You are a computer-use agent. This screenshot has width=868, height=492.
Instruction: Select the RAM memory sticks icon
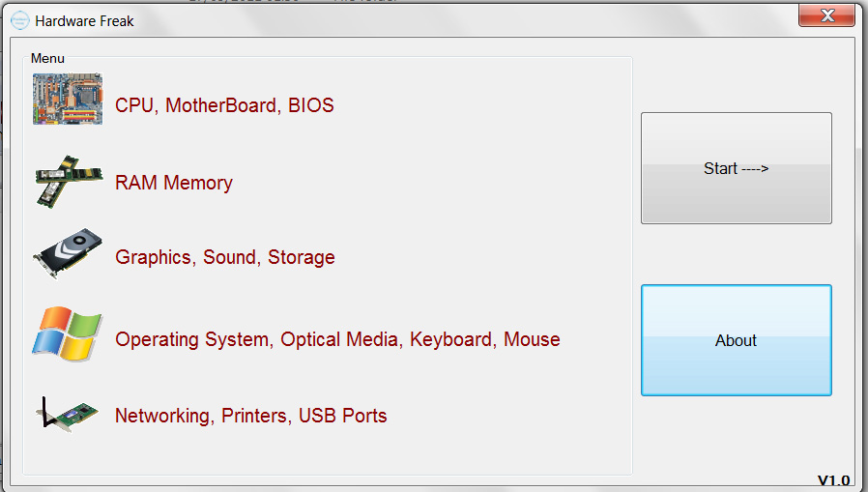[69, 182]
